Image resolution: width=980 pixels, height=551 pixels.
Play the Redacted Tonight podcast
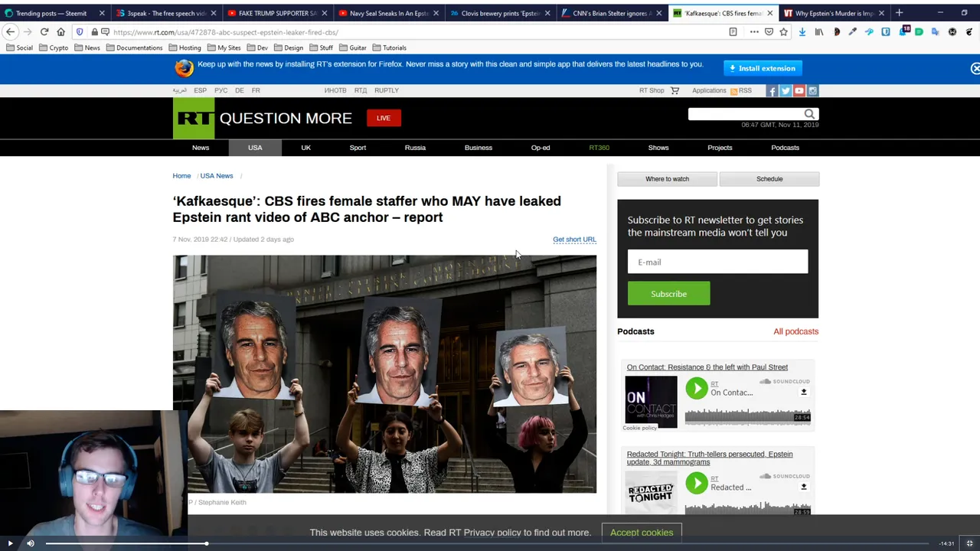(x=697, y=483)
